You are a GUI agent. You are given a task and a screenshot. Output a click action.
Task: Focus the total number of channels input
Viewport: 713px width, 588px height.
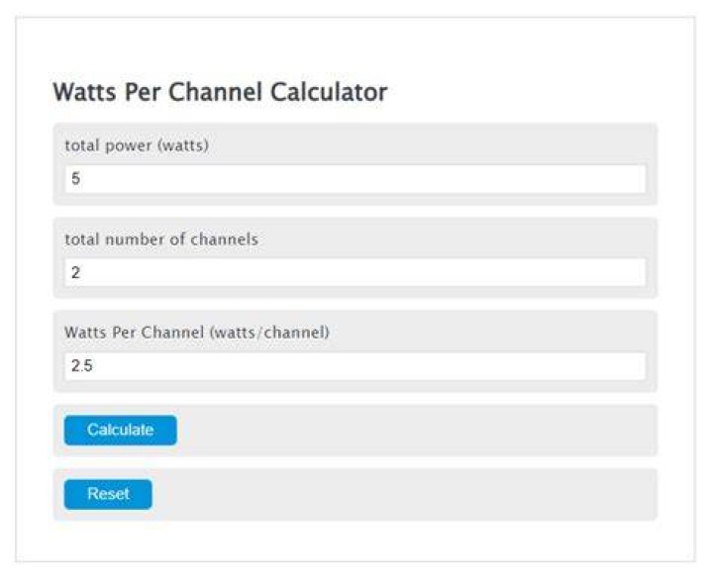(x=356, y=272)
